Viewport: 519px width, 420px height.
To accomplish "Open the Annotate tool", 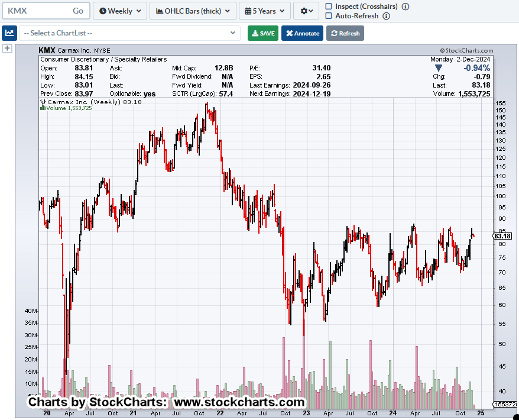I will coord(302,33).
